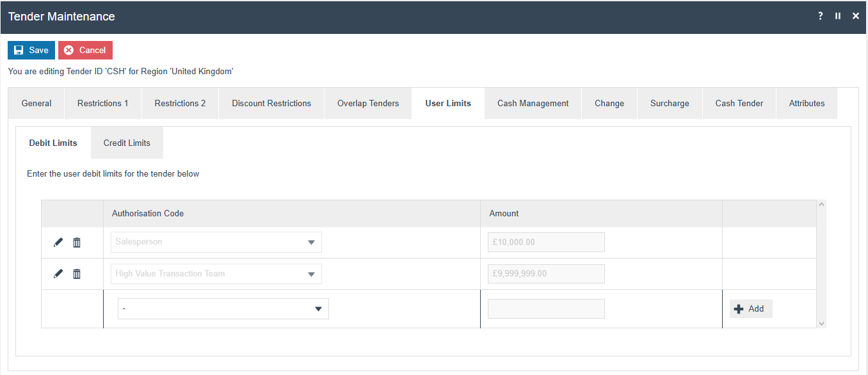Select the Debit Limits sub-tab
The image size is (868, 375).
click(x=53, y=143)
